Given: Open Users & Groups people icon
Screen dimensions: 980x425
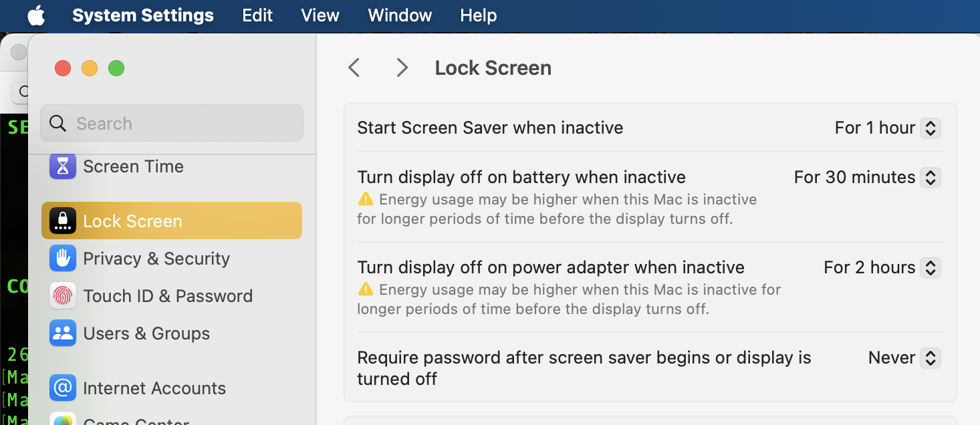Looking at the screenshot, I should (x=63, y=333).
